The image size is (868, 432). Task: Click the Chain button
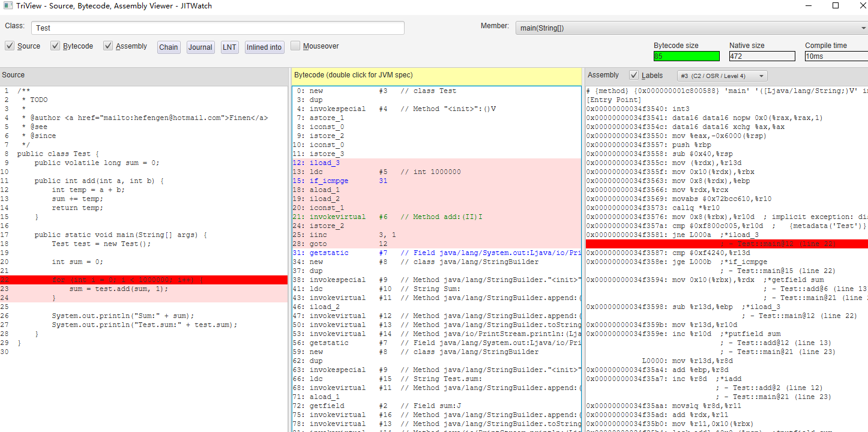tap(169, 47)
